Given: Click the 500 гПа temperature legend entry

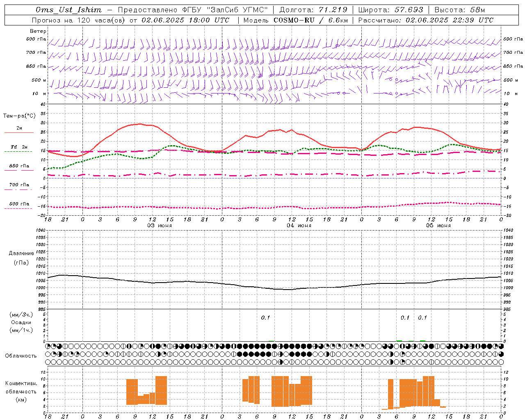Looking at the screenshot, I should tap(19, 204).
